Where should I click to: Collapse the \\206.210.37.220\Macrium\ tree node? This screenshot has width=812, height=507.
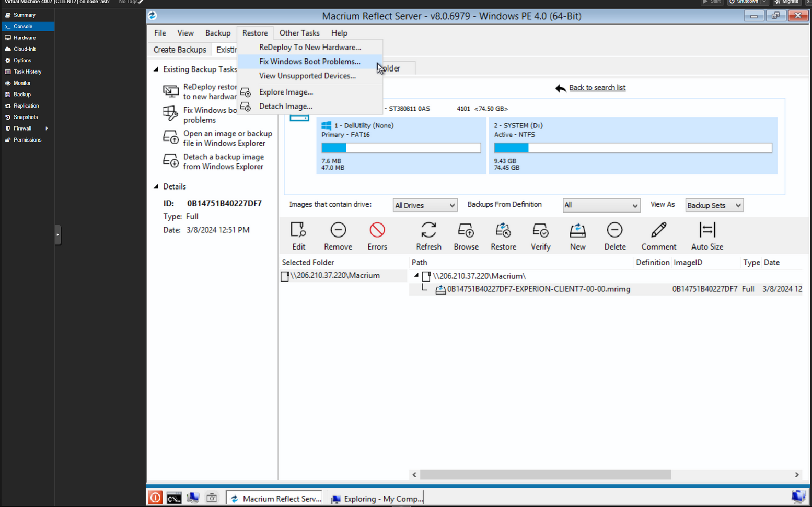pos(416,275)
